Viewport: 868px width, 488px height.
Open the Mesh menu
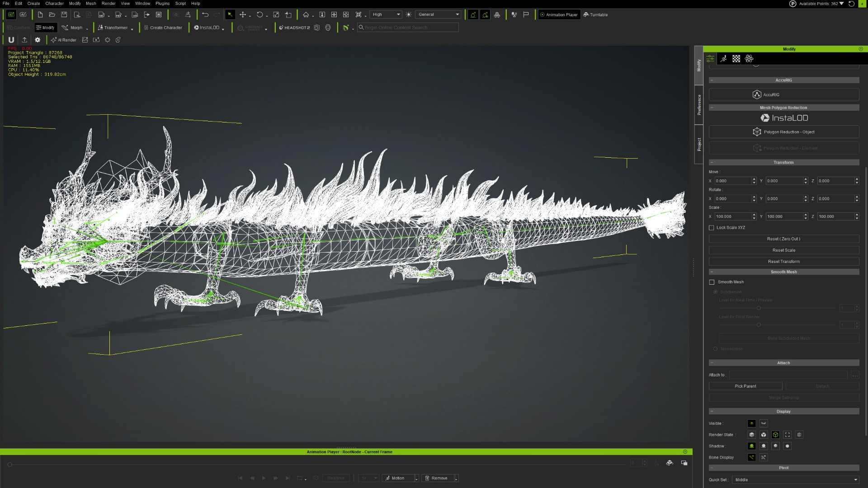[x=91, y=3]
